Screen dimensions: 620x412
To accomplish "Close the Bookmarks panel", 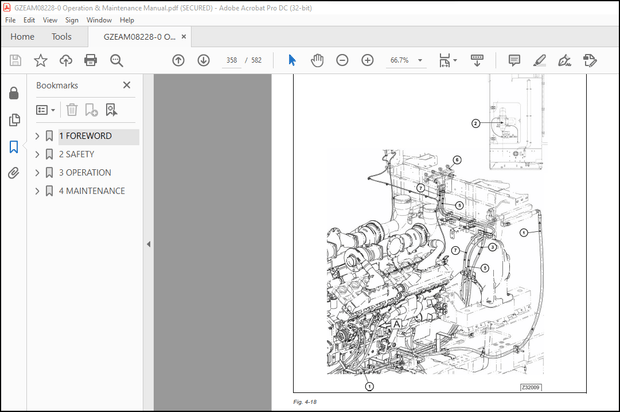I will point(127,85).
